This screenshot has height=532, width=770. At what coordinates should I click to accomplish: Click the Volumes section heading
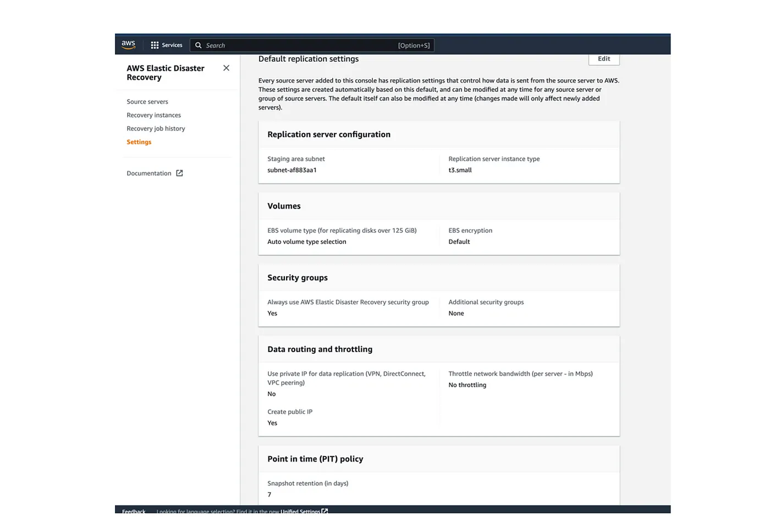pyautogui.click(x=284, y=206)
